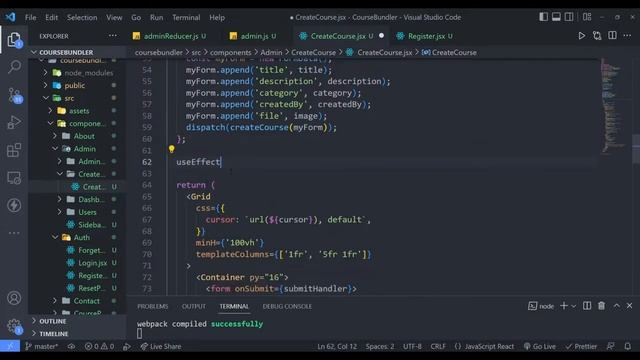Kill the terminal with trash icon
Screen dimensions: 640x360
[x=601, y=306]
